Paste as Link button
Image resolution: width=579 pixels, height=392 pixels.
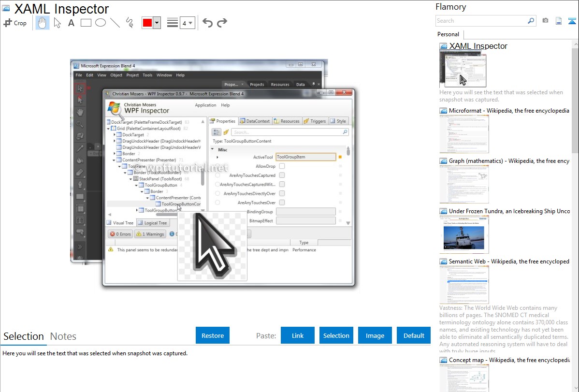pos(298,335)
